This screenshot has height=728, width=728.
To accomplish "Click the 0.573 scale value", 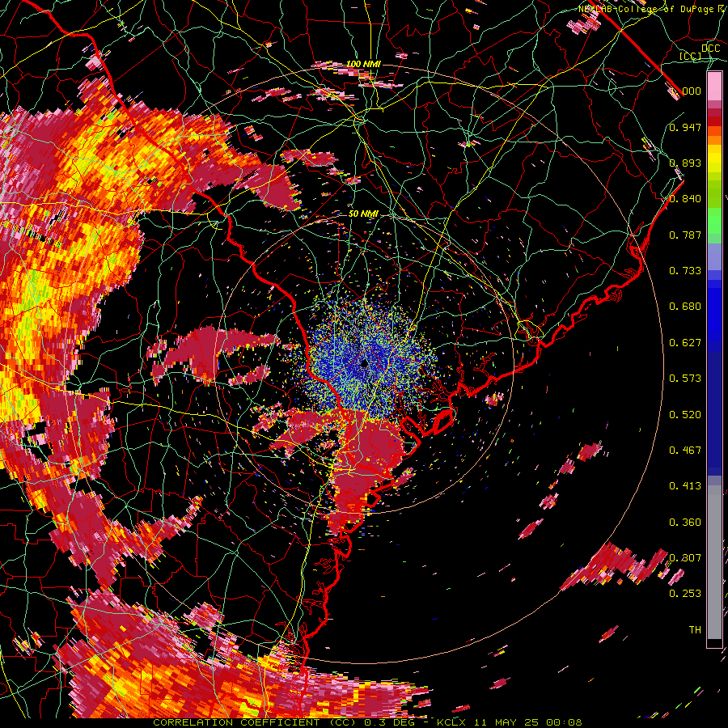I will point(685,379).
